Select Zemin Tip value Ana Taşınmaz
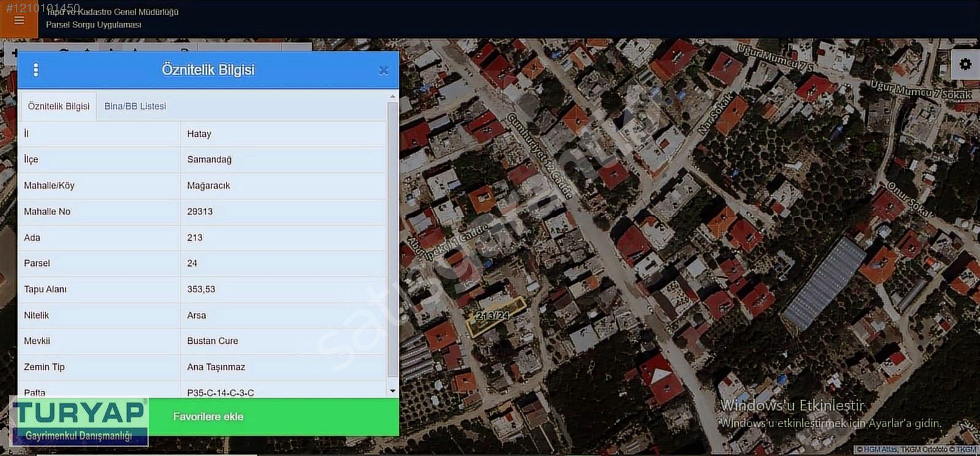 pyautogui.click(x=284, y=367)
